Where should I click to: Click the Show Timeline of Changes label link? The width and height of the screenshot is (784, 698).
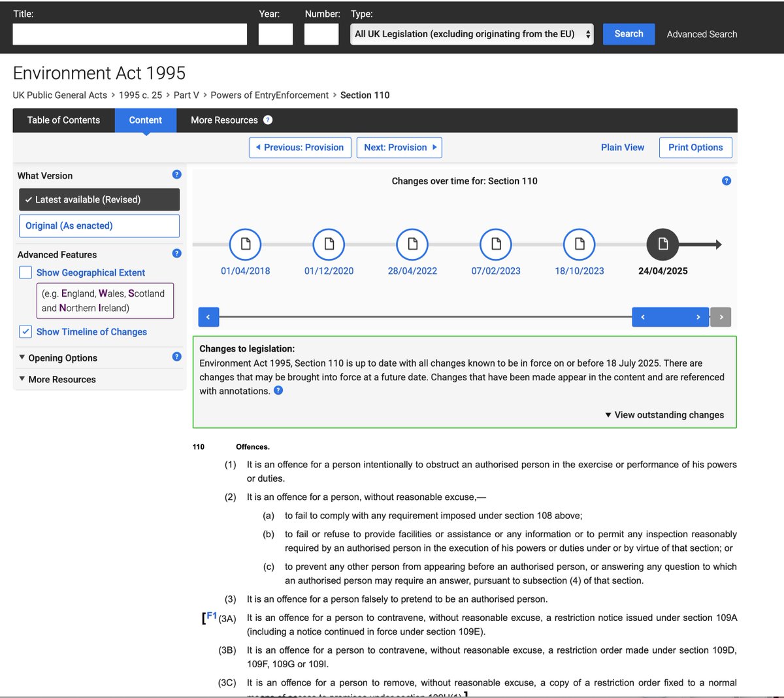[91, 332]
